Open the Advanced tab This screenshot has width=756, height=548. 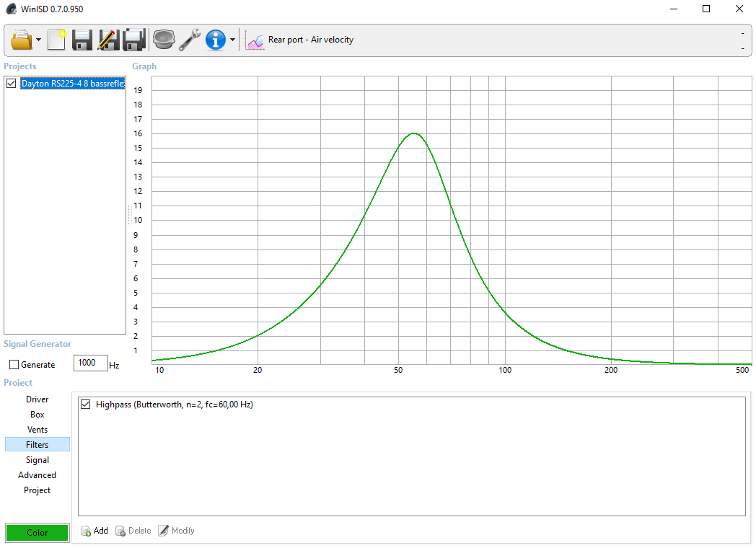37,474
